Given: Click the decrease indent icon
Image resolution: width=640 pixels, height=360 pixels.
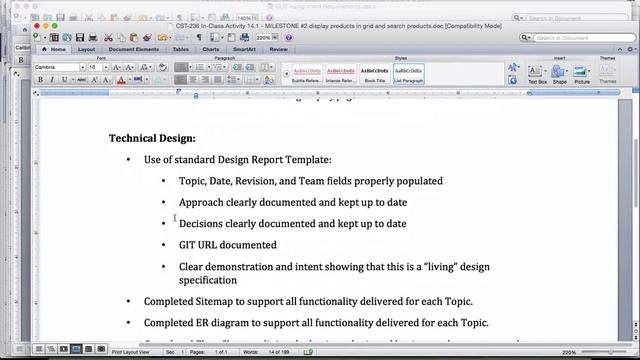Looking at the screenshot, I should [x=237, y=67].
